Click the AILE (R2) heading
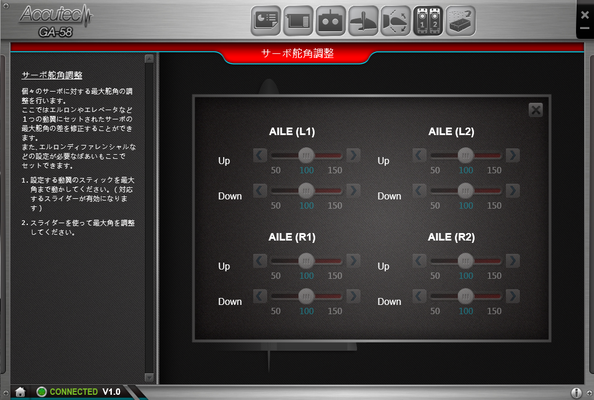 click(x=451, y=237)
